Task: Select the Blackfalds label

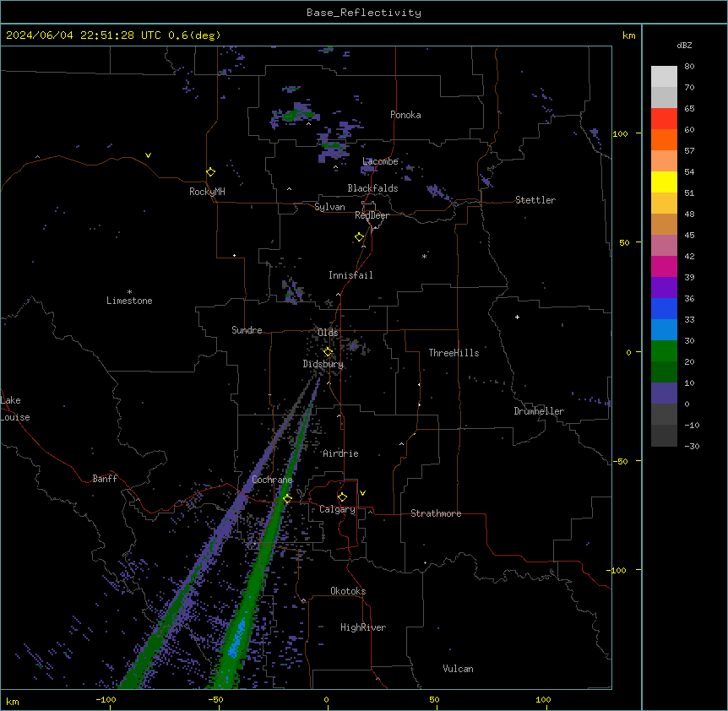Action: coord(372,188)
